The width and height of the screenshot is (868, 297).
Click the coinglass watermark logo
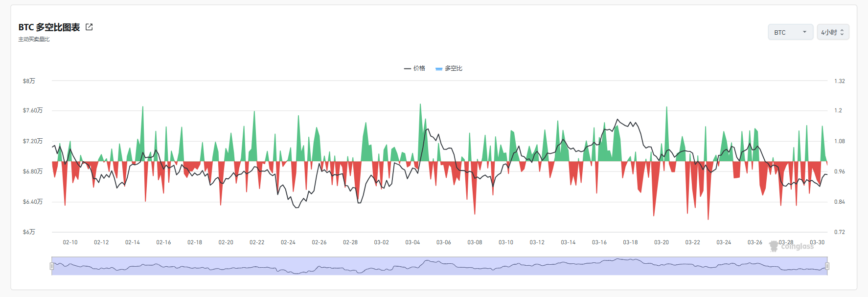pos(791,246)
